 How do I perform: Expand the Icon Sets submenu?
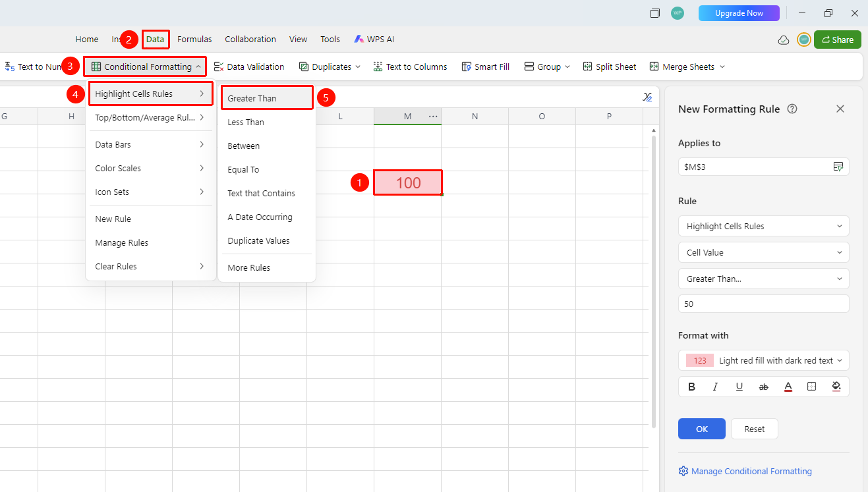click(150, 192)
